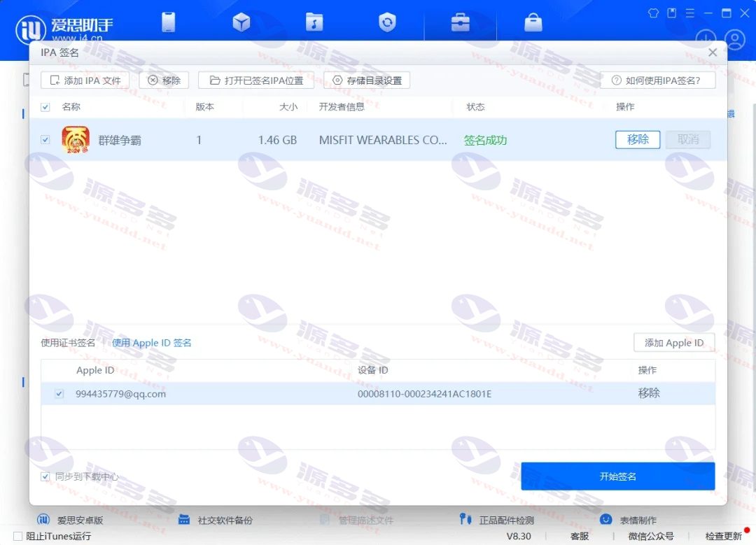Viewport: 756px width, 545px height.
Task: Click 版本 column header
Action: click(x=205, y=107)
